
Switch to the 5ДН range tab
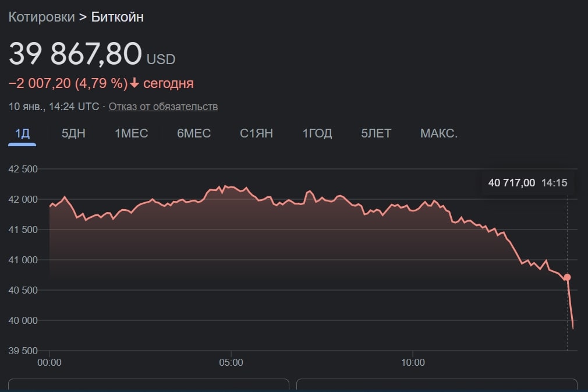pyautogui.click(x=73, y=133)
